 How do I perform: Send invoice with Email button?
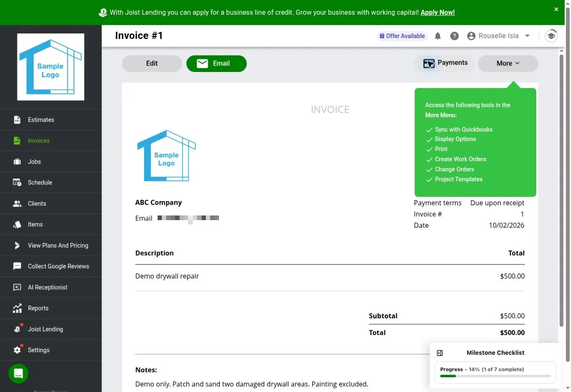click(216, 63)
